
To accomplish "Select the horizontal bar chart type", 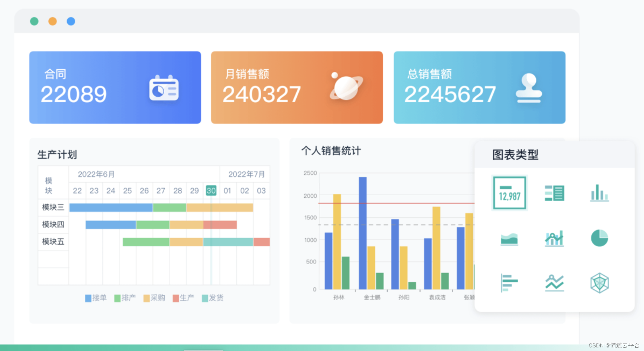I will pos(510,283).
